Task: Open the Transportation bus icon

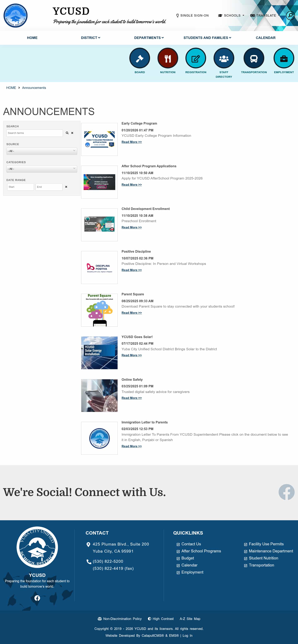Action: 254,58
